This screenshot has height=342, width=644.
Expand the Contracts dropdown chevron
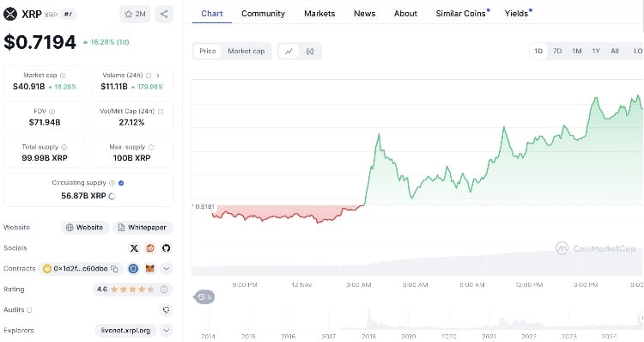(166, 269)
